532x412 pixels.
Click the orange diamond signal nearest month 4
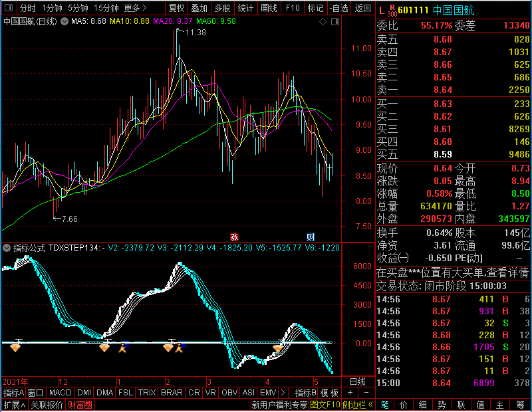point(278,348)
